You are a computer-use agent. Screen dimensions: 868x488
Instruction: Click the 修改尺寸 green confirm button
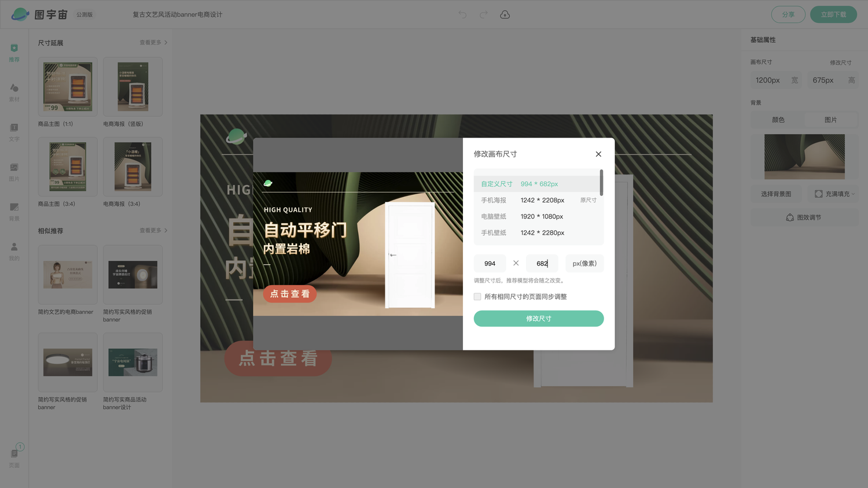coord(539,319)
